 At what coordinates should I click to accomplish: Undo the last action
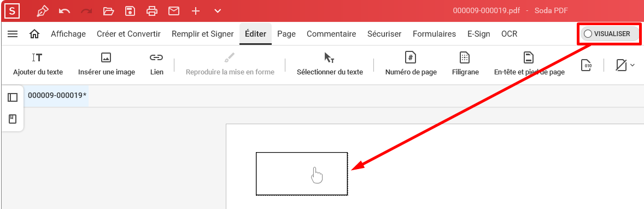[x=65, y=11]
